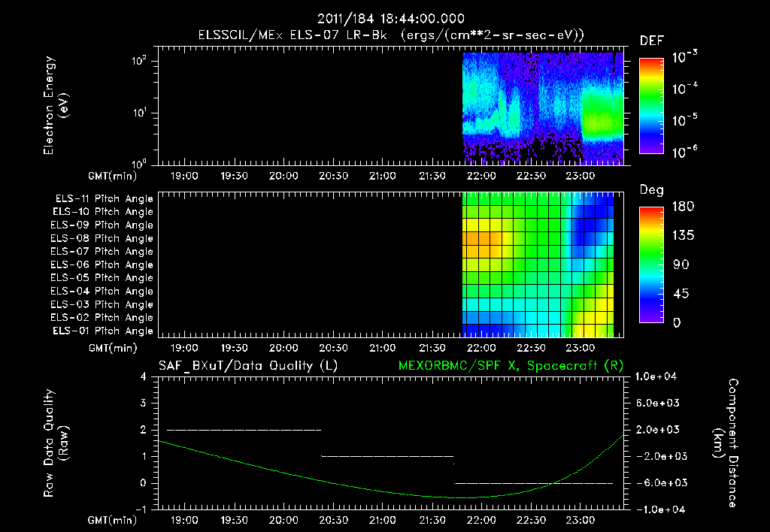This screenshot has height=532, width=770.
Task: Click the 6.0e+03 right axis value
Action: 658,403
